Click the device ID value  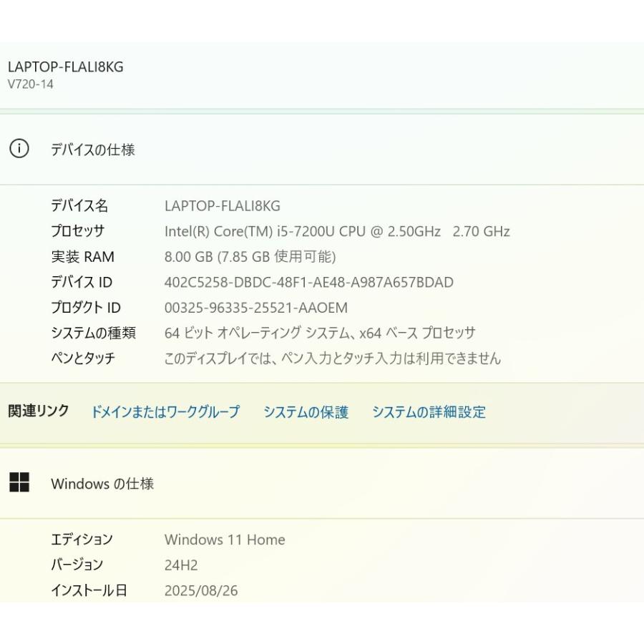(308, 282)
